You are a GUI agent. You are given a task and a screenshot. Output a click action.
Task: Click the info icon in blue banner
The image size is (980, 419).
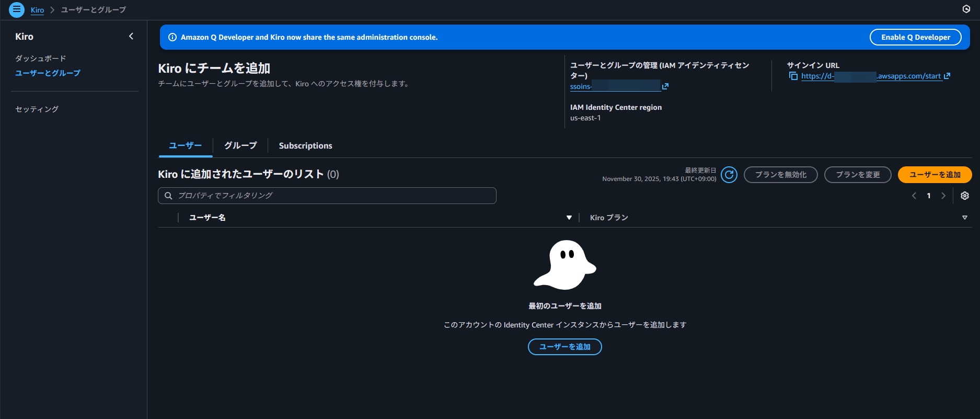tap(172, 37)
